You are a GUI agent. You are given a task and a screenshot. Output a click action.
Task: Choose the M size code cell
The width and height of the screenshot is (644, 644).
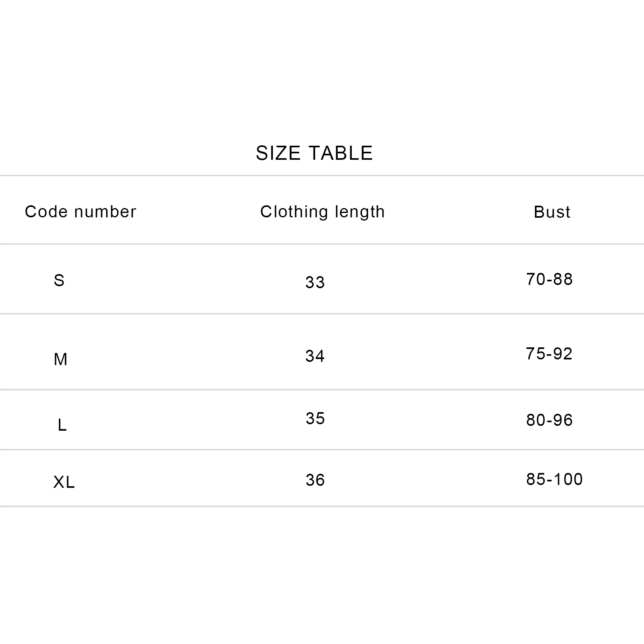pyautogui.click(x=60, y=359)
